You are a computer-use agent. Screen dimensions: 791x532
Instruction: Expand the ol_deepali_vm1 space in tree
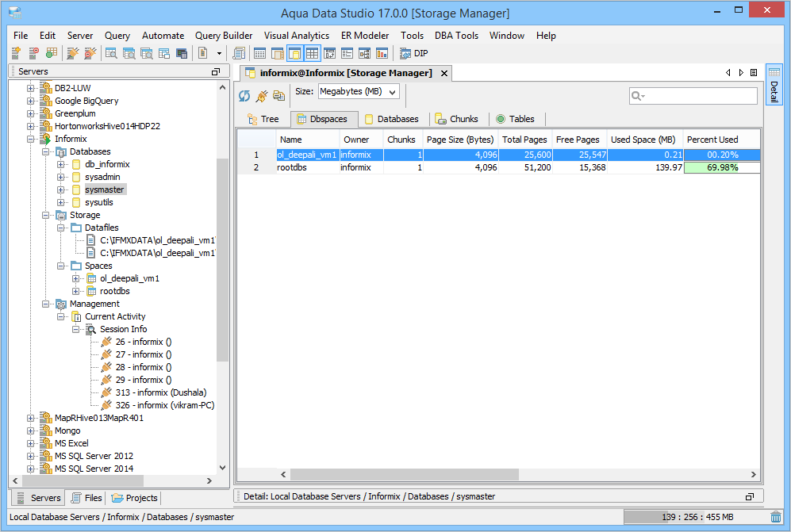coord(75,278)
